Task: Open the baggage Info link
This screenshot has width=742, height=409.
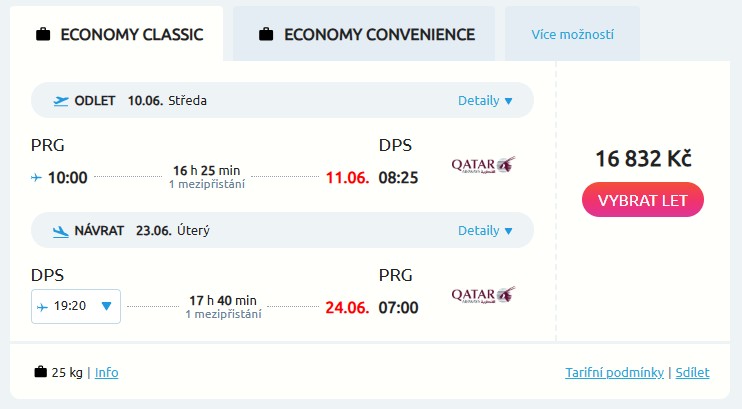Action: pyautogui.click(x=106, y=373)
